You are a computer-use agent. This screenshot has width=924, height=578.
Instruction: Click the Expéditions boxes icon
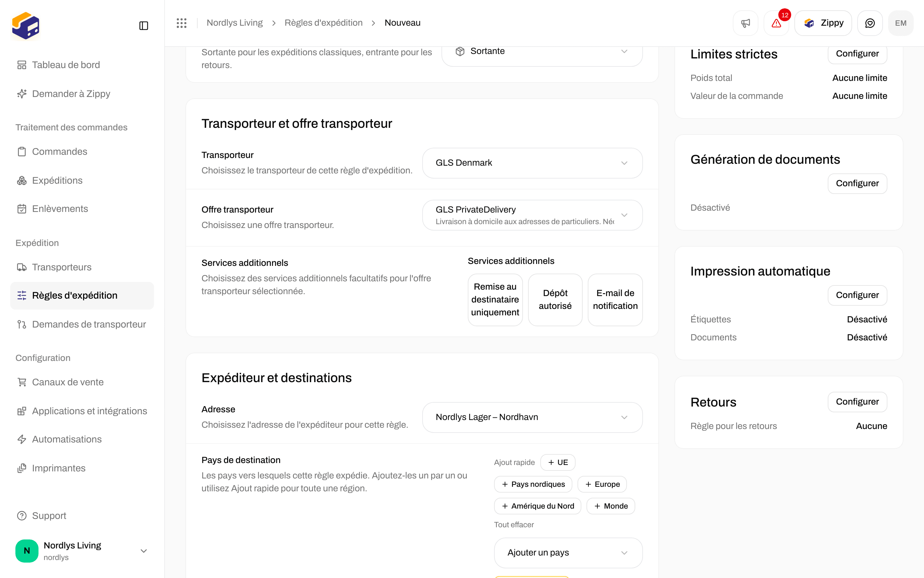[22, 180]
